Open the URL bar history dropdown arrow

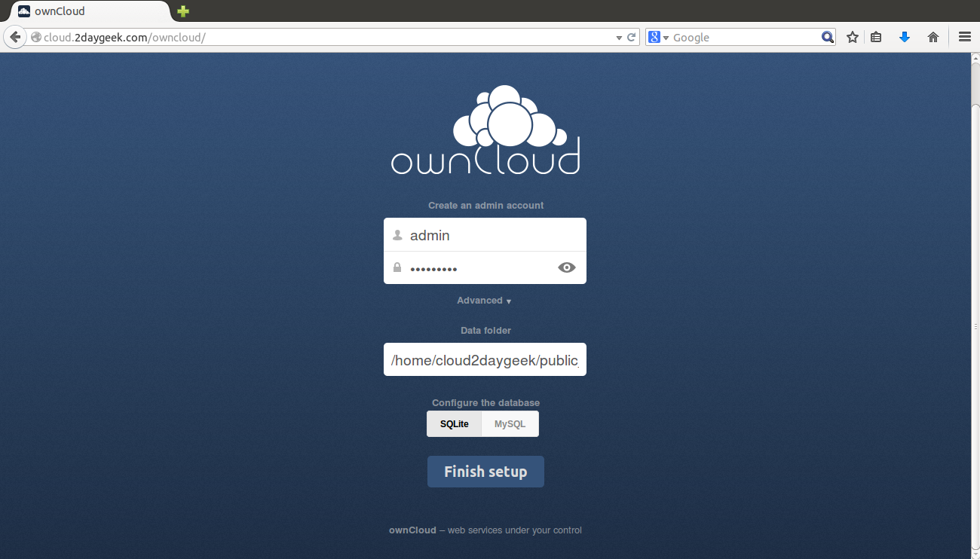(x=619, y=37)
